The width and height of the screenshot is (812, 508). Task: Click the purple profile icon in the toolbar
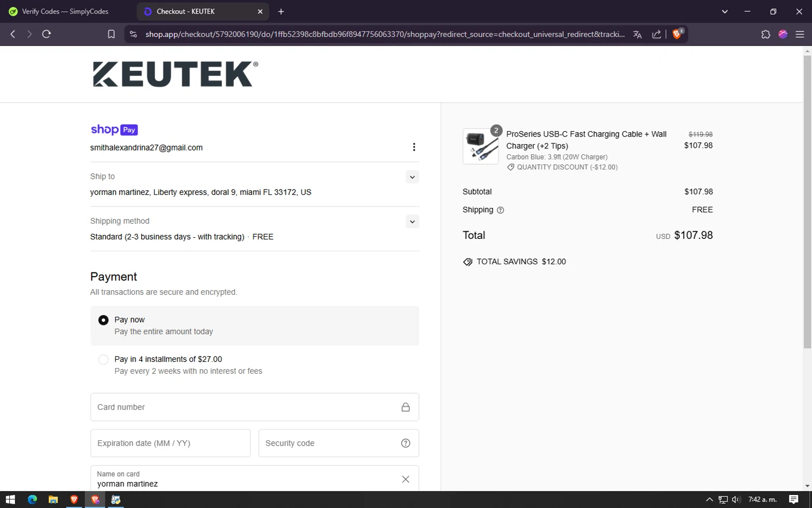click(x=783, y=34)
